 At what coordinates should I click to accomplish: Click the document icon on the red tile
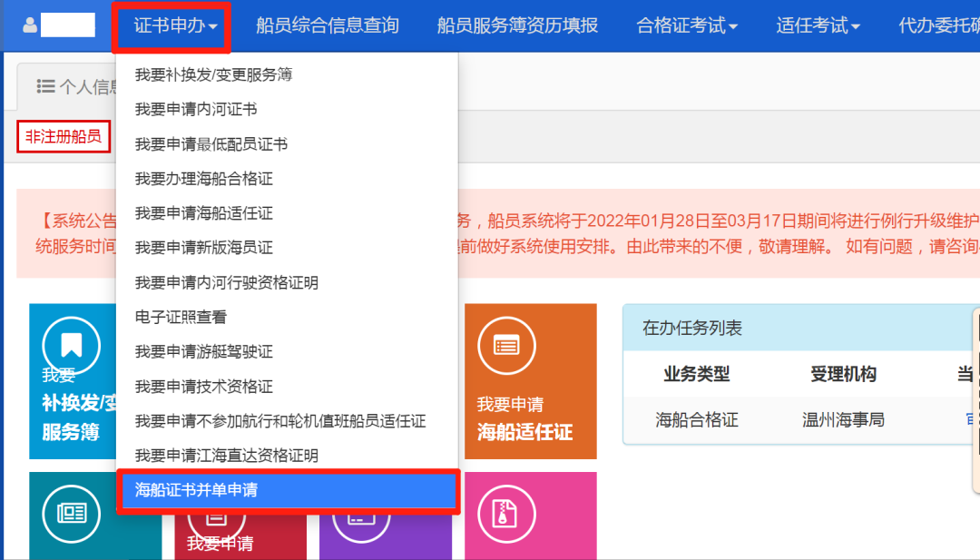(215, 519)
